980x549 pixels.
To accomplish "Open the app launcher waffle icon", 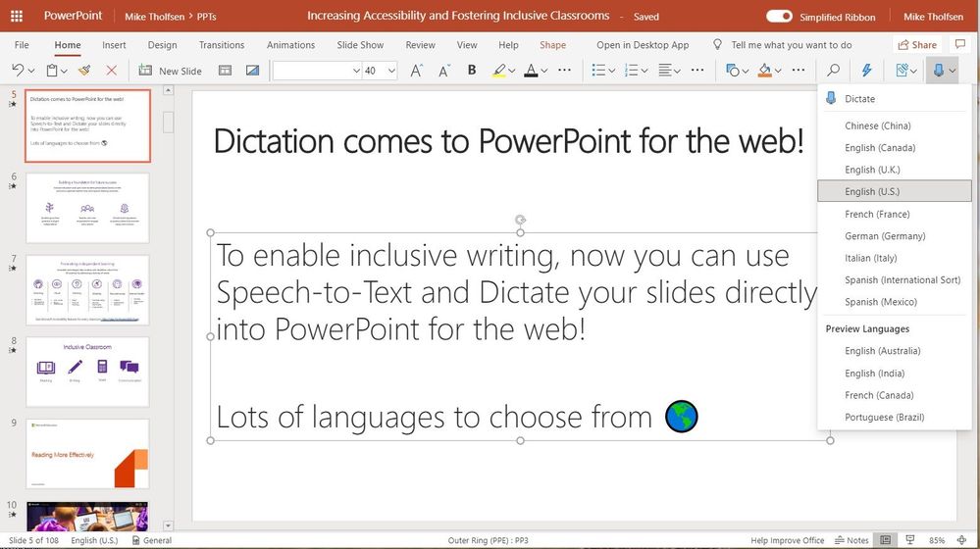I will [x=17, y=17].
